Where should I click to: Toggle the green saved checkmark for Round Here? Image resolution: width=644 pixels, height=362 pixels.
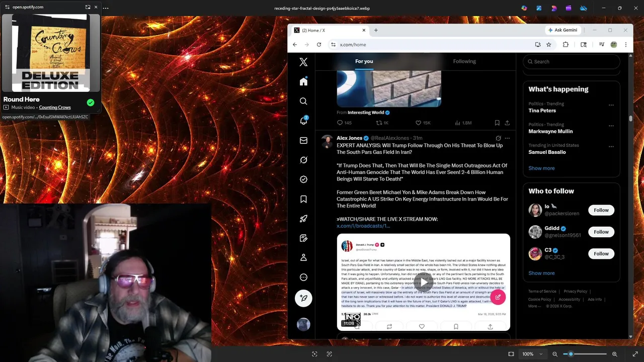point(91,103)
